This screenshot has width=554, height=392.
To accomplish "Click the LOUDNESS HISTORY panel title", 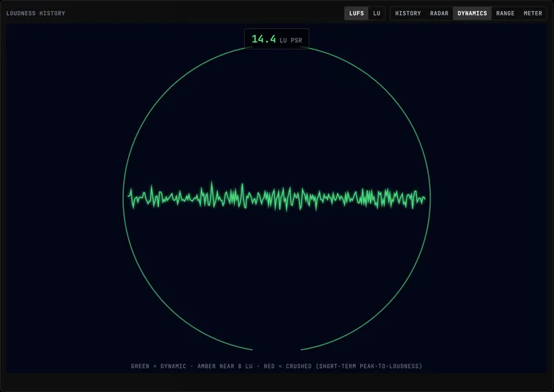I will coord(36,13).
